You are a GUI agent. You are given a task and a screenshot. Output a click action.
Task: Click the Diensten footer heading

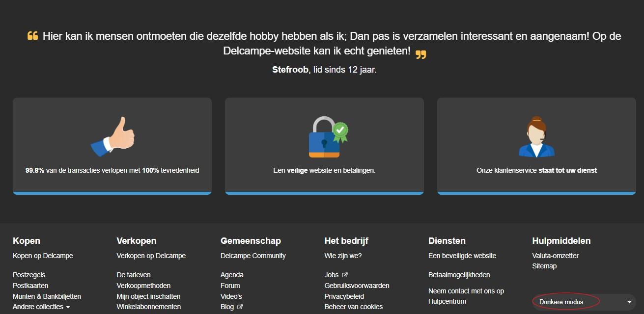447,241
